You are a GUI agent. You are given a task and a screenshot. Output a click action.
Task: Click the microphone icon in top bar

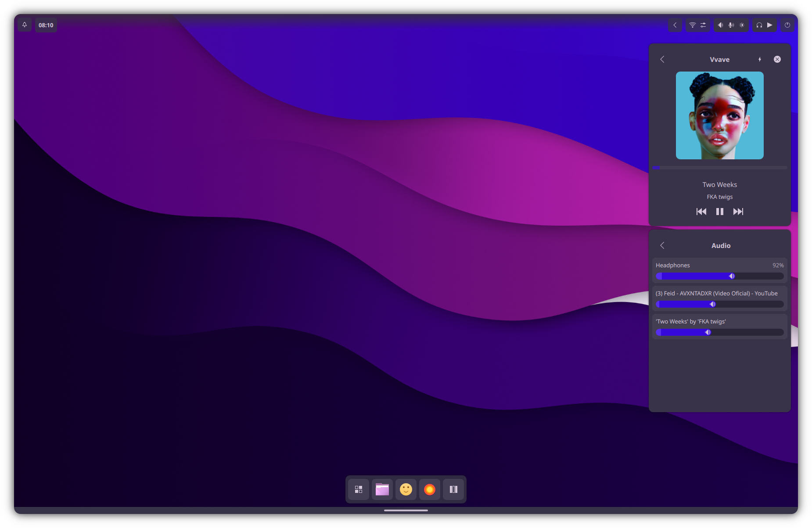tap(731, 25)
